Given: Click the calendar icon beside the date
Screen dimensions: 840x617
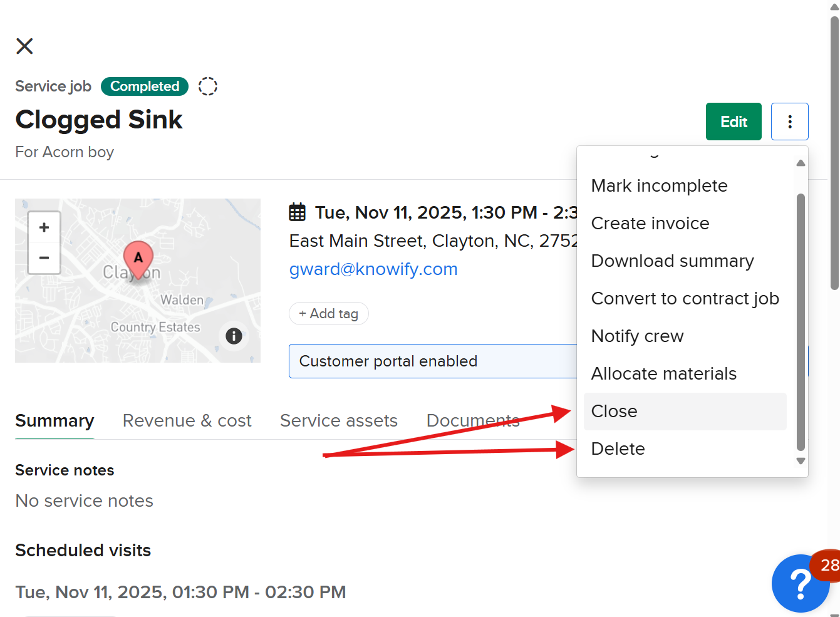Looking at the screenshot, I should 297,212.
